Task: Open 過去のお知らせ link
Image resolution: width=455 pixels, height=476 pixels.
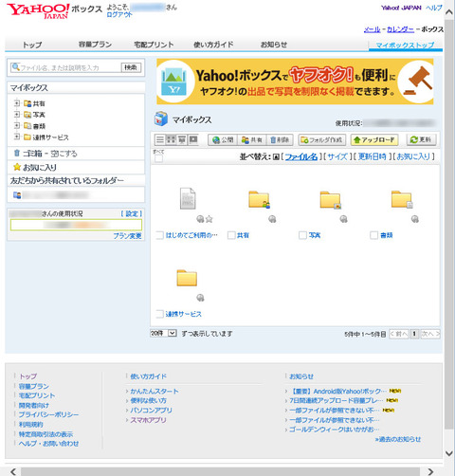Action: coord(398,439)
